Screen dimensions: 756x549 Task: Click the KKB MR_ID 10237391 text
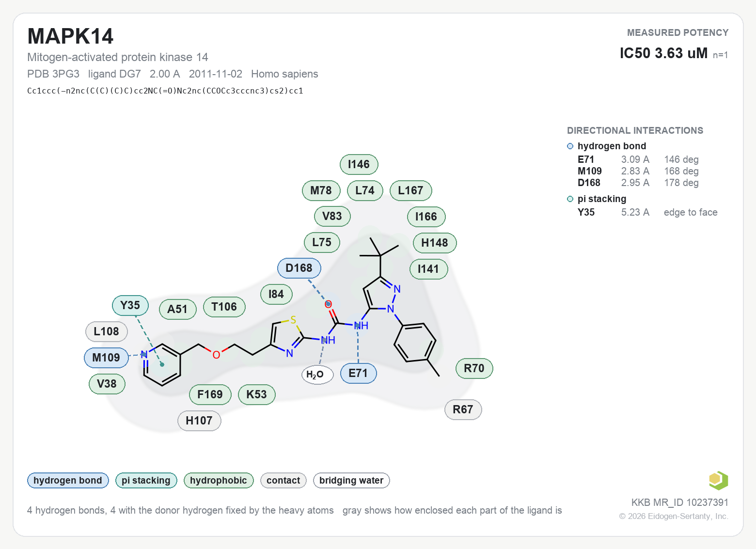point(679,502)
